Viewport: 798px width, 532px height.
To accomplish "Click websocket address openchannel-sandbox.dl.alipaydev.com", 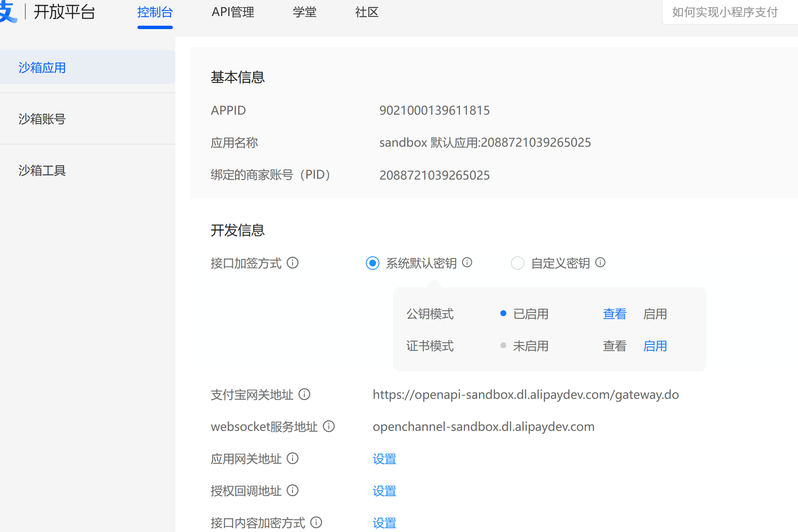I will [x=484, y=427].
